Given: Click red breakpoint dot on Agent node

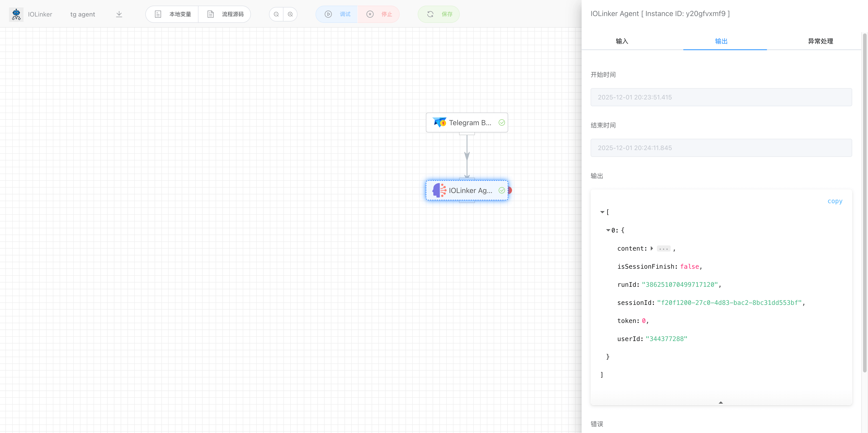Looking at the screenshot, I should pyautogui.click(x=510, y=190).
